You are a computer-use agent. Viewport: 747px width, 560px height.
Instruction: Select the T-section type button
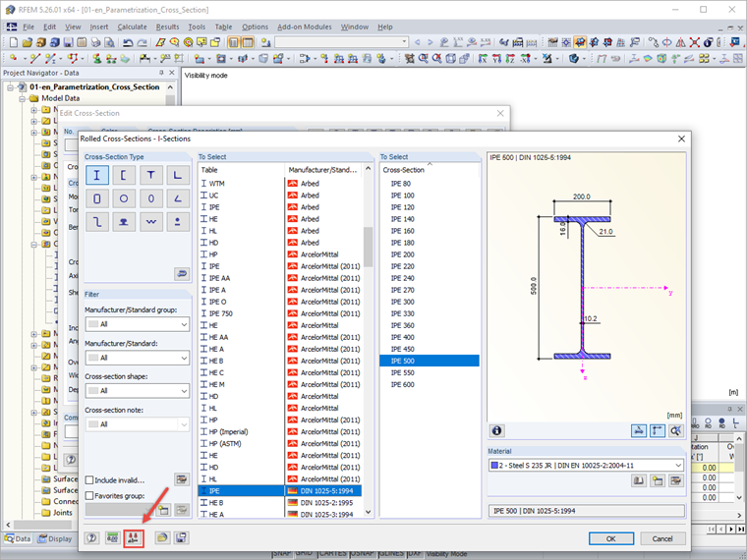click(151, 175)
